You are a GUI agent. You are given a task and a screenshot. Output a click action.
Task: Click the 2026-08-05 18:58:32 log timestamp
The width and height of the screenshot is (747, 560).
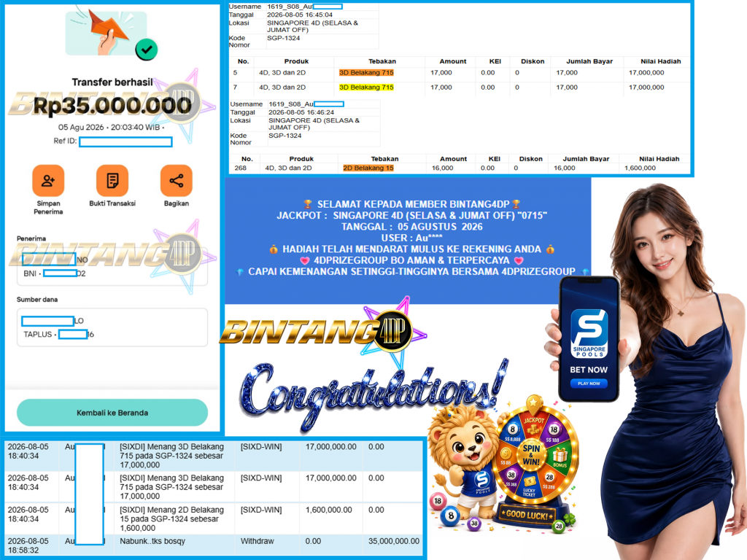click(28, 545)
